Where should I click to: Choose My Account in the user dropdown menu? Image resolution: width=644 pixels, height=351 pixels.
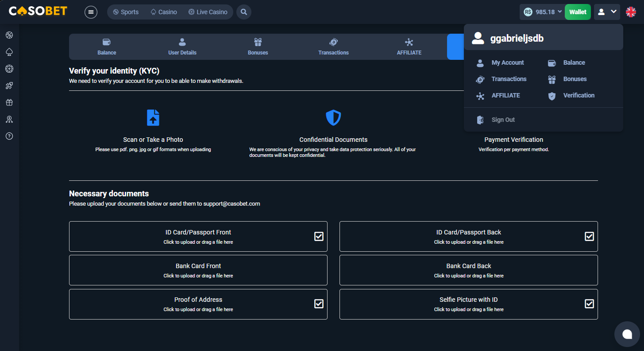(500, 63)
